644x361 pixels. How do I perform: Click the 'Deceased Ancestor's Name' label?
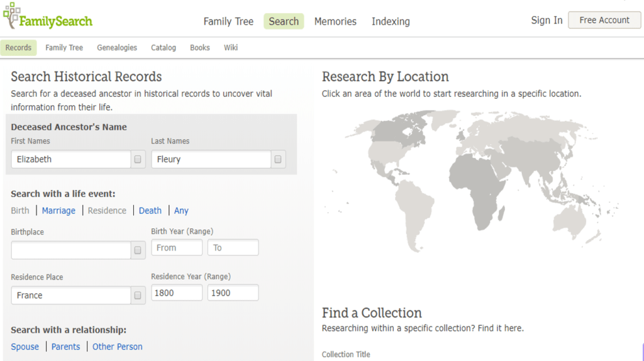pyautogui.click(x=69, y=127)
